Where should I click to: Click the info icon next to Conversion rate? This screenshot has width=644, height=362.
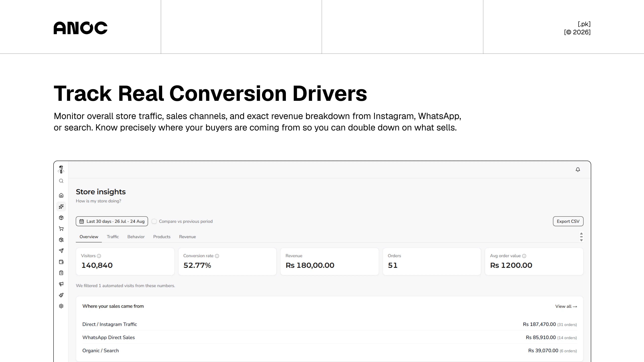coord(217,256)
